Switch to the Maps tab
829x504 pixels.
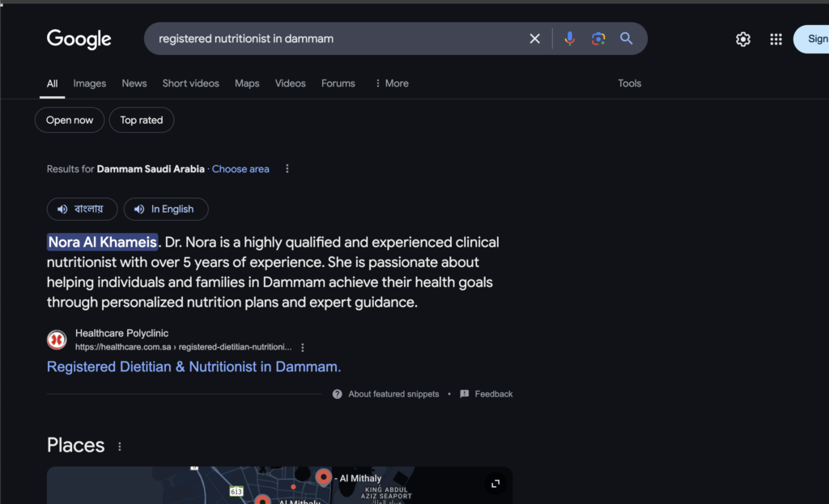coord(247,83)
